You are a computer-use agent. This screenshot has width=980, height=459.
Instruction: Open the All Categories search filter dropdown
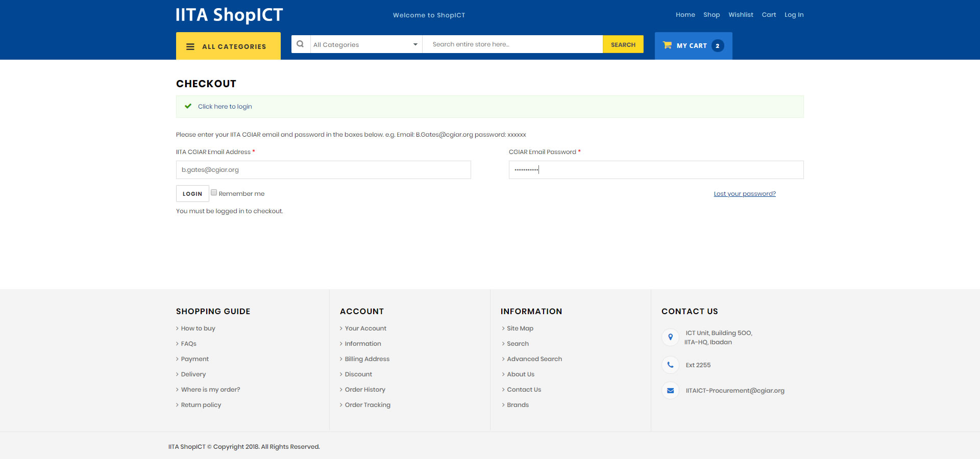[x=366, y=44]
